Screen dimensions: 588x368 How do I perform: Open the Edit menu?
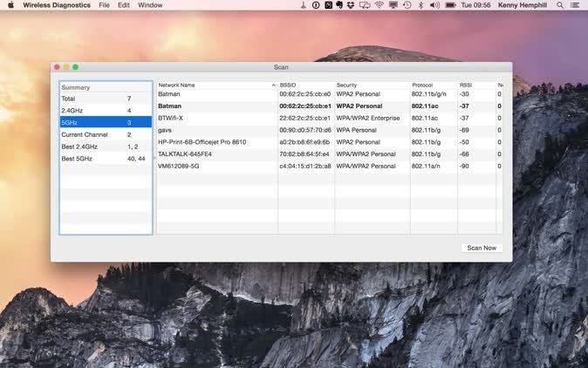coord(124,5)
